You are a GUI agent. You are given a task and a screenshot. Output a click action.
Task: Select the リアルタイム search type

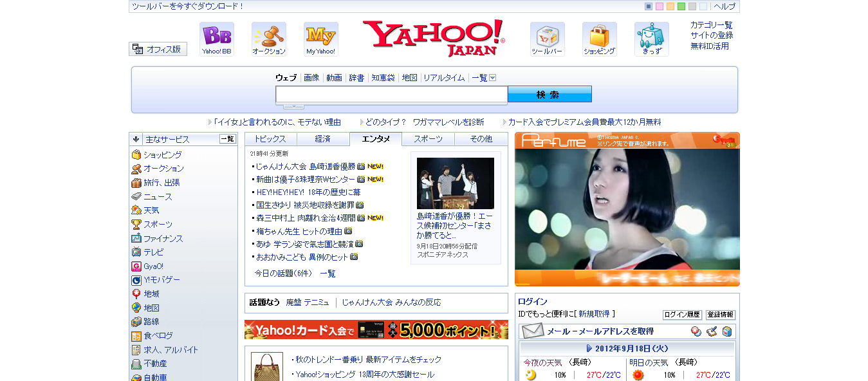coord(444,78)
